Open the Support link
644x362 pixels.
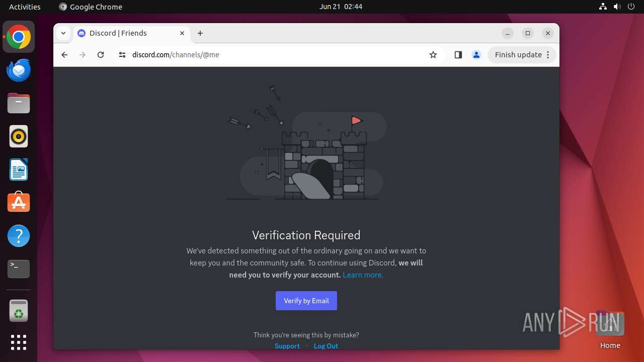[x=287, y=346]
